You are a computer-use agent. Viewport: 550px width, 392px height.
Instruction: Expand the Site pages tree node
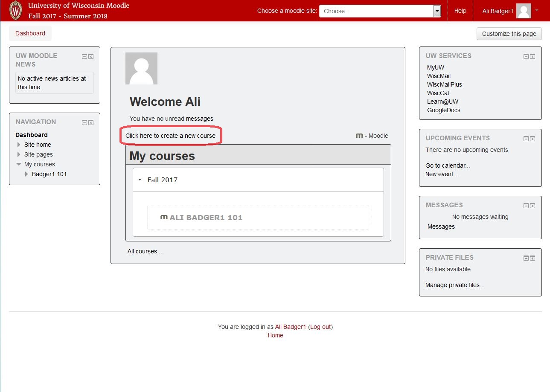coord(18,154)
